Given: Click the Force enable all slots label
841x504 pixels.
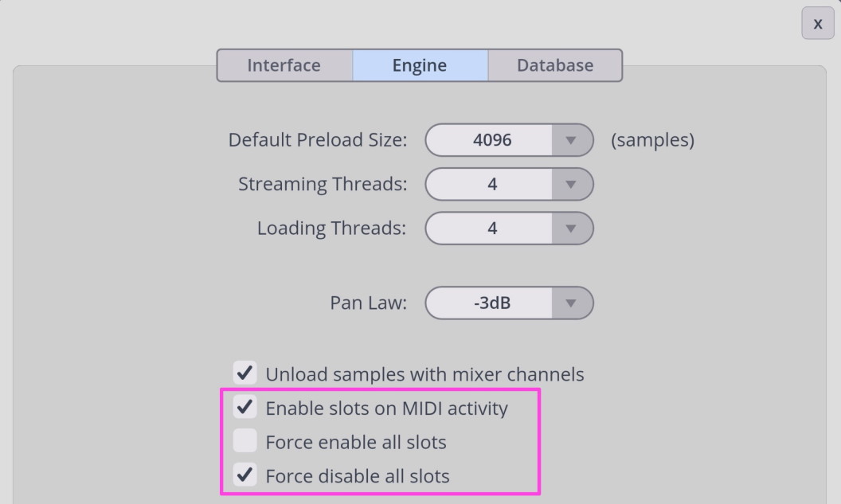Looking at the screenshot, I should coord(356,443).
